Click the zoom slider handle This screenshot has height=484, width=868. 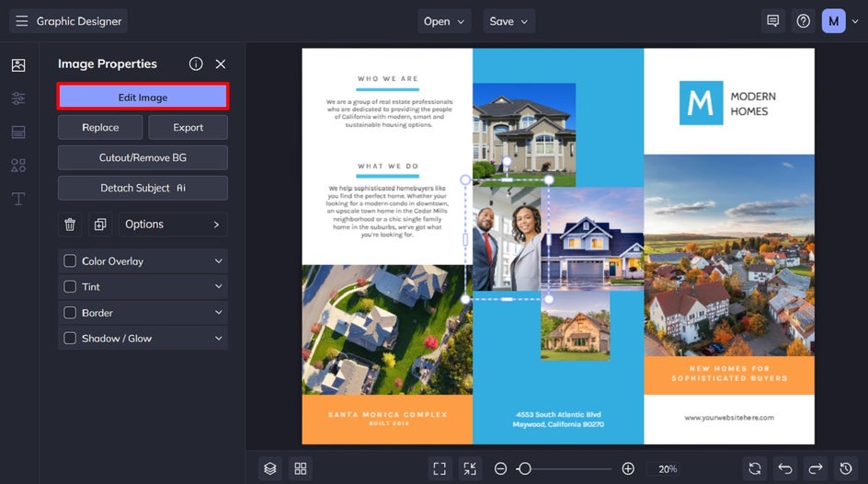coord(525,468)
